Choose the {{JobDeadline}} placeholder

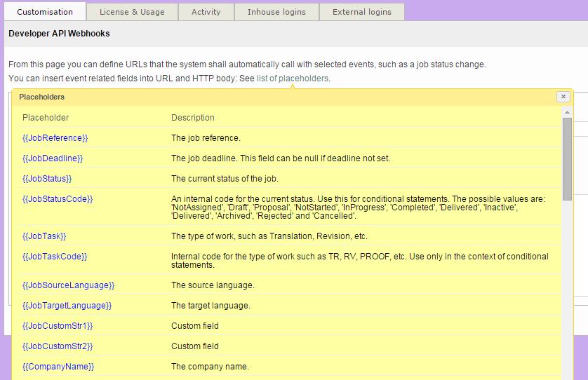pos(53,158)
